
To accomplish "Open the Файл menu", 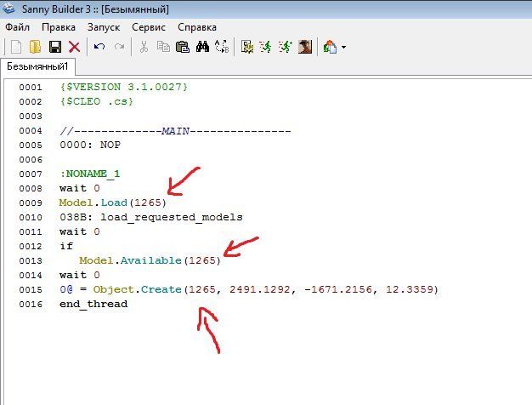I will click(17, 27).
